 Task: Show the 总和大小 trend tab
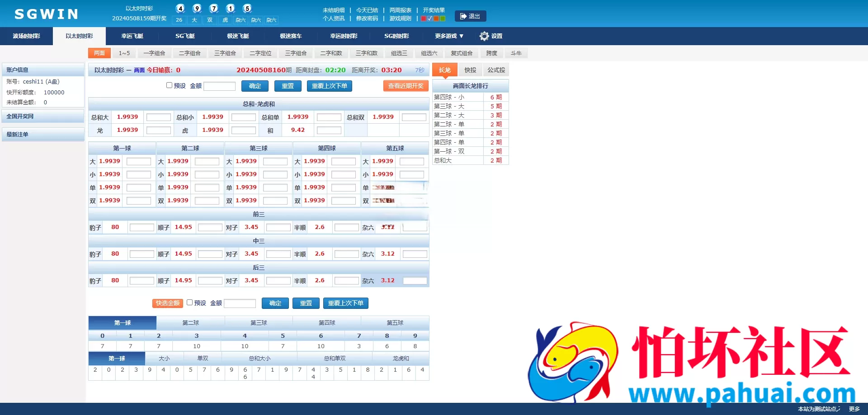(259, 359)
